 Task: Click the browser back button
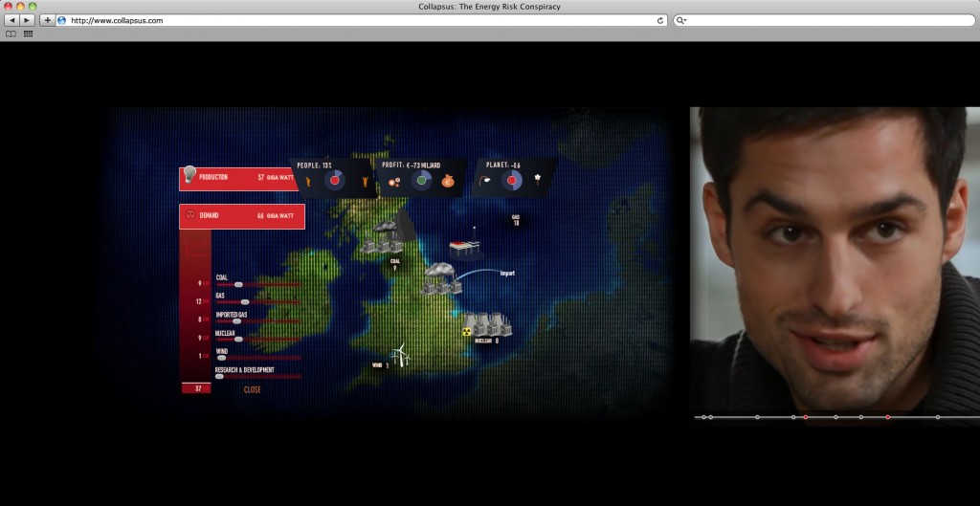coord(11,20)
